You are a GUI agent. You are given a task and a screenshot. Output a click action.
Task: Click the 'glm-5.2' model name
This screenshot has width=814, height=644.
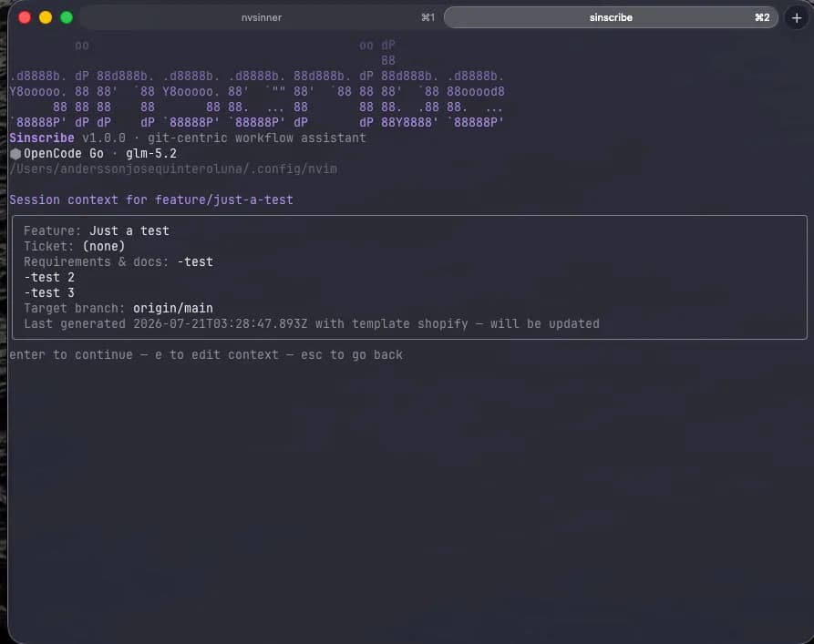(151, 154)
